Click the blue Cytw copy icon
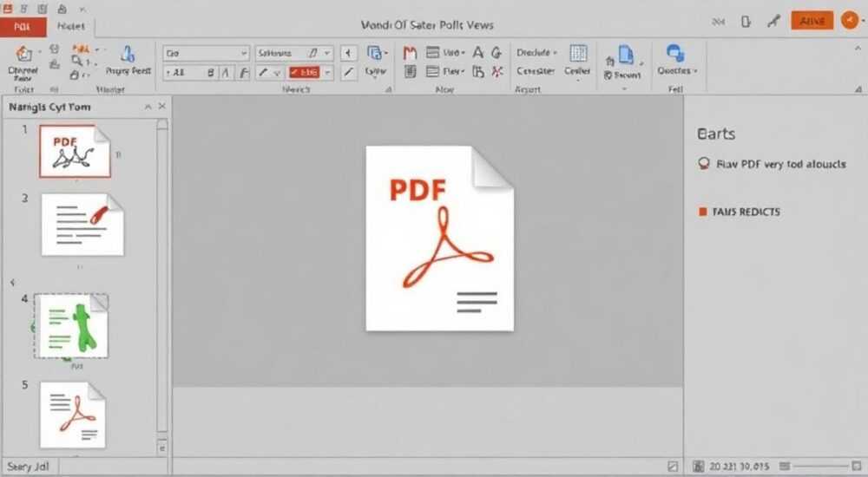The height and width of the screenshot is (477, 868). coord(376,53)
